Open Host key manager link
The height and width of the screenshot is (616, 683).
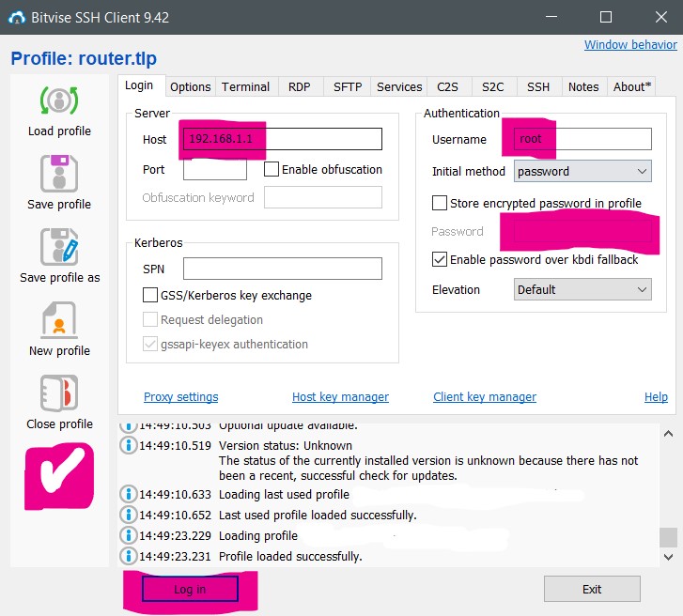point(340,396)
